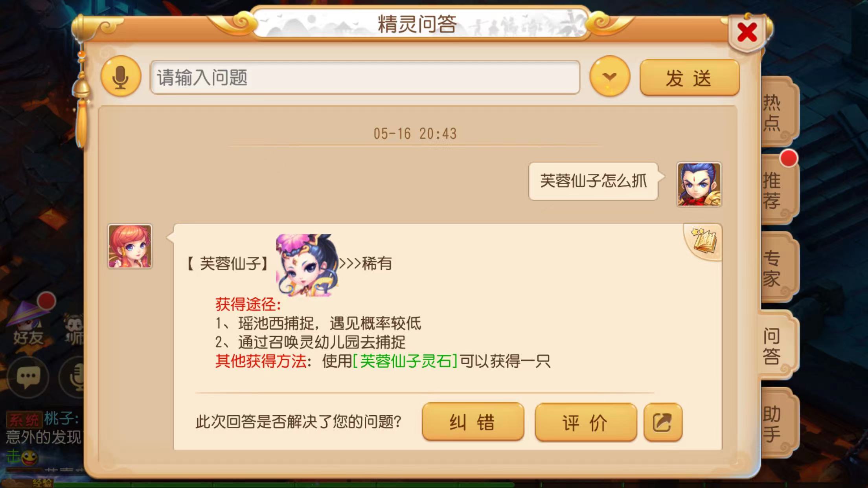Tap the red-haired spirit avatar
The height and width of the screenshot is (488, 868).
point(130,246)
